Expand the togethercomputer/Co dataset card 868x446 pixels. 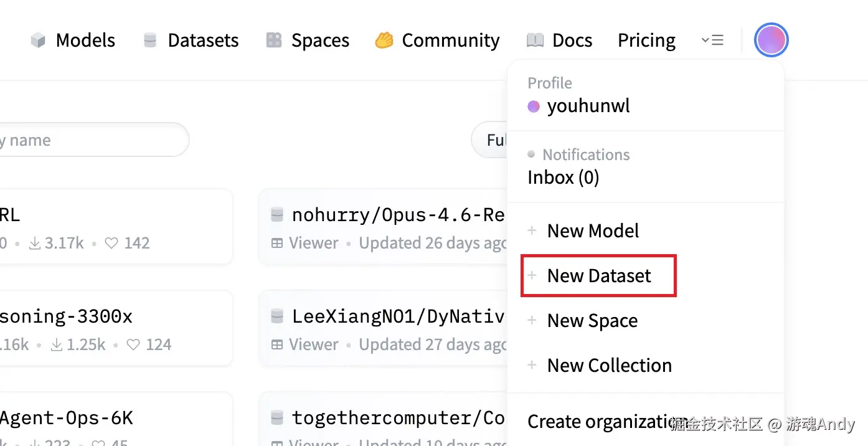click(x=399, y=418)
